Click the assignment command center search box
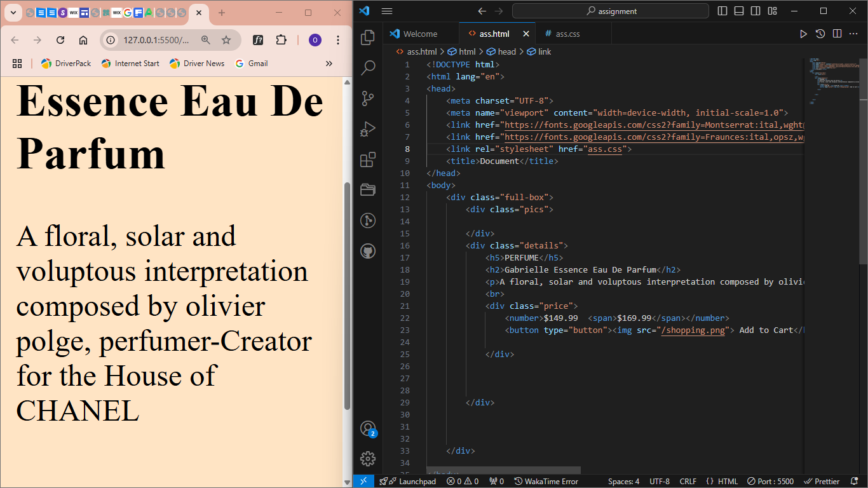This screenshot has width=868, height=488. coord(611,11)
